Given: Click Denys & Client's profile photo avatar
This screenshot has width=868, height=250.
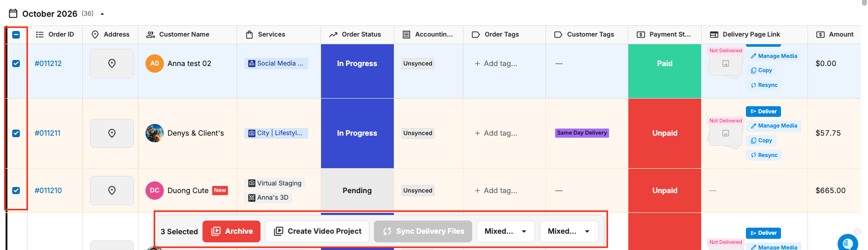Looking at the screenshot, I should tap(155, 133).
